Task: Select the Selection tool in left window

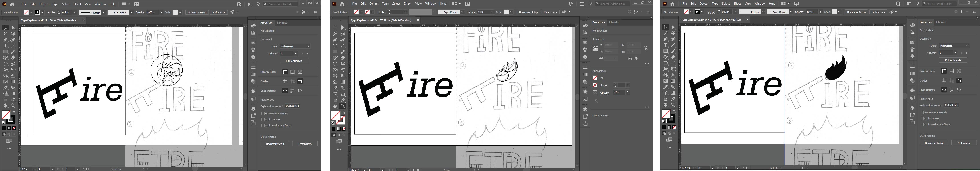Action: click(x=5, y=28)
